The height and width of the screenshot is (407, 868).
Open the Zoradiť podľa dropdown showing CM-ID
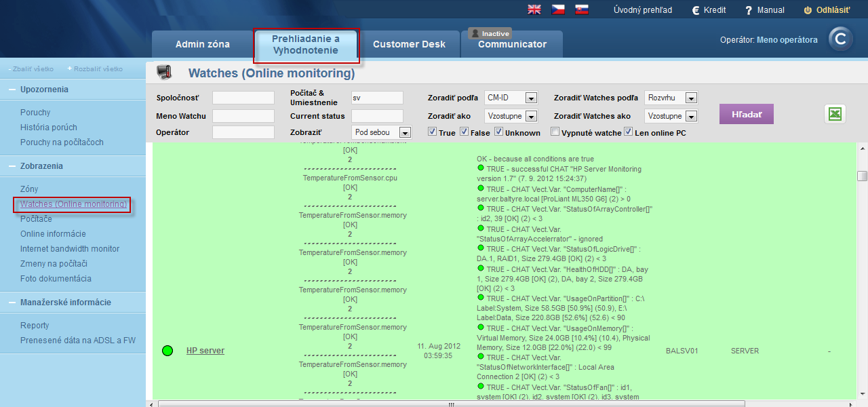[x=511, y=98]
